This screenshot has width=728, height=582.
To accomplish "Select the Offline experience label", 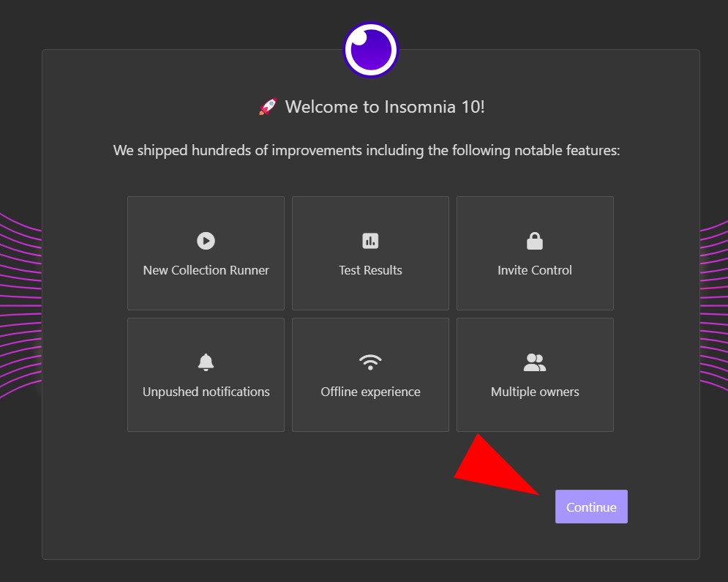I will 370,392.
